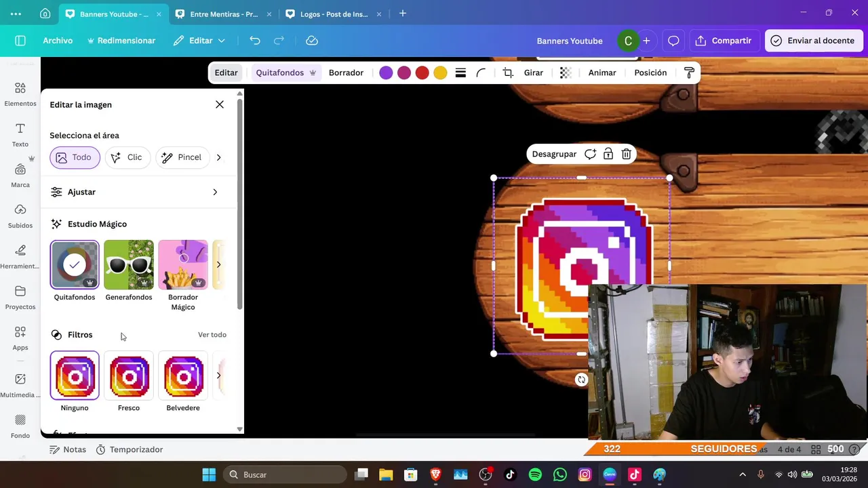The height and width of the screenshot is (488, 868).
Task: Click the Compartir button
Action: point(724,41)
